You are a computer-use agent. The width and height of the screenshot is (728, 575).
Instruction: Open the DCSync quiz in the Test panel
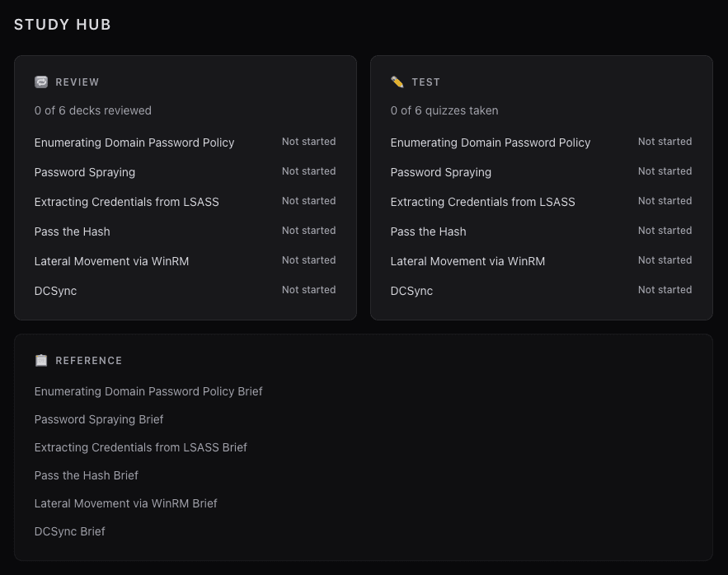[x=411, y=291]
